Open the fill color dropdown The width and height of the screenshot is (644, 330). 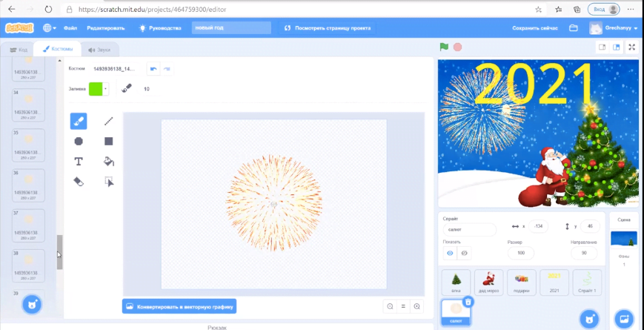coord(106,88)
